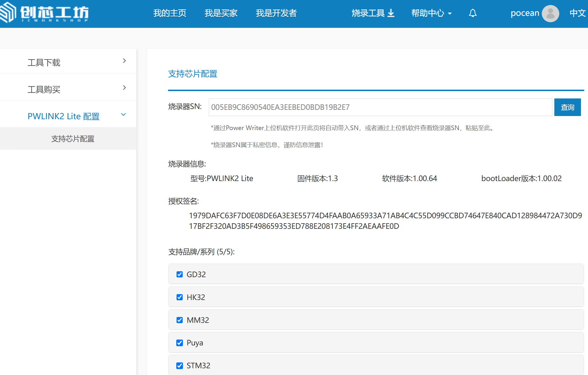Switch language via 中文
The width and height of the screenshot is (588, 375).
click(x=577, y=13)
